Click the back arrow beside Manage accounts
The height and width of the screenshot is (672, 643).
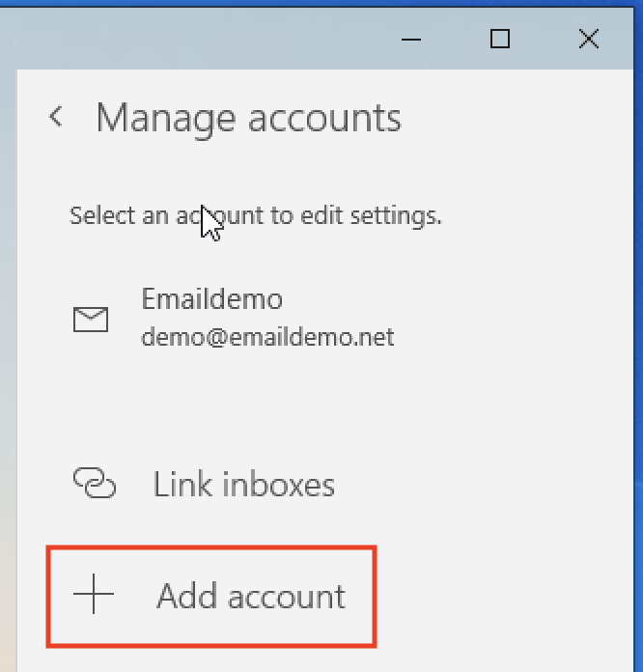coord(56,117)
